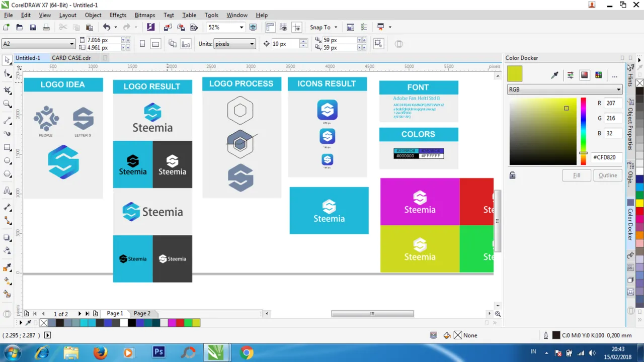Click the Paste icon
The width and height of the screenshot is (644, 362).
tap(90, 27)
